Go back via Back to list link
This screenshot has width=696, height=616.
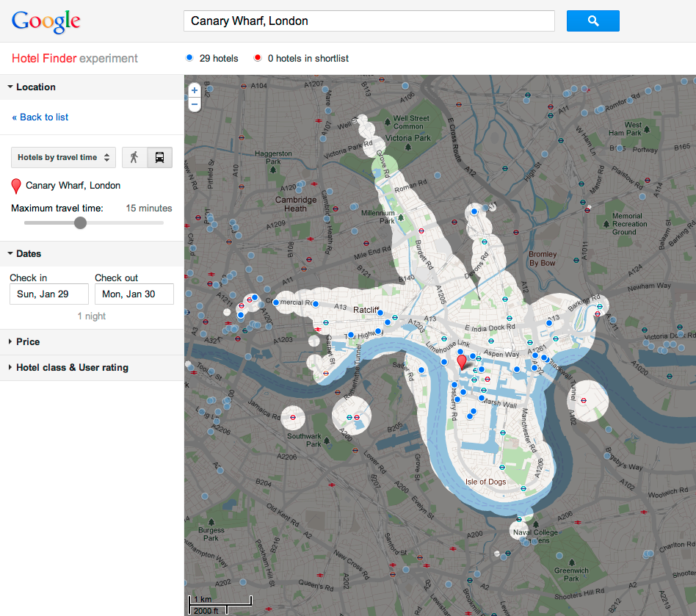(x=40, y=117)
